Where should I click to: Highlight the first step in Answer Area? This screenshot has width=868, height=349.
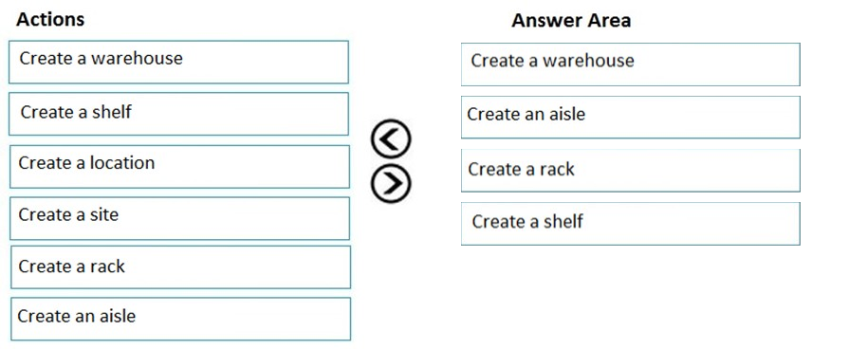tap(631, 64)
